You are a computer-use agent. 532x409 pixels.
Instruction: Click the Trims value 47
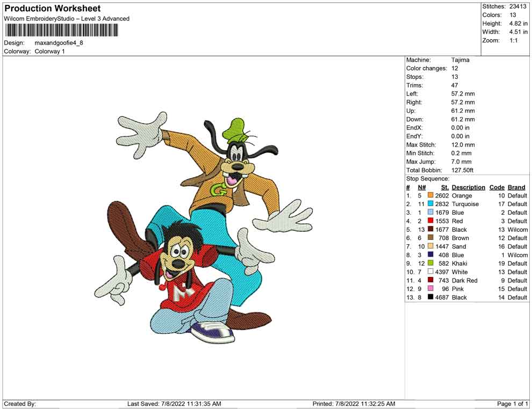click(x=454, y=85)
